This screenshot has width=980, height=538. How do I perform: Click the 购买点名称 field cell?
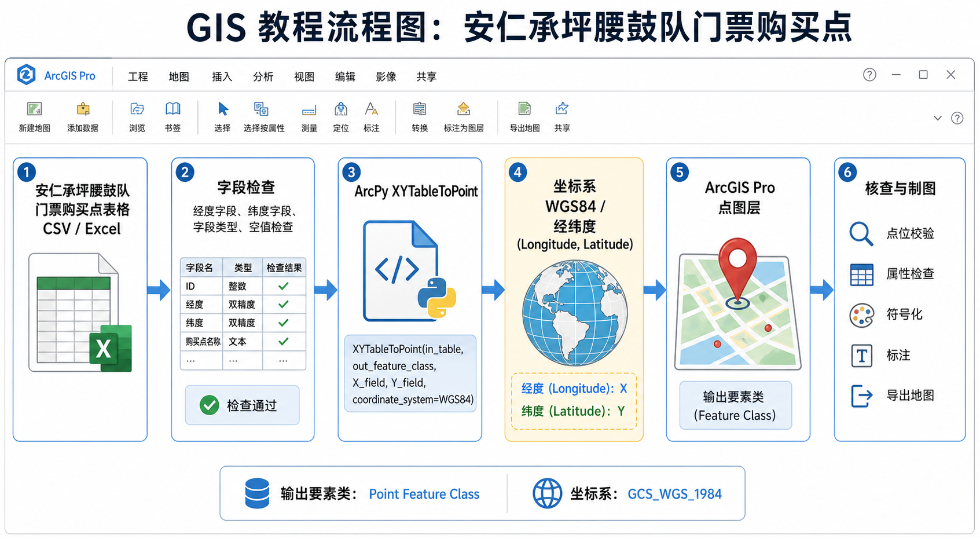click(x=201, y=341)
